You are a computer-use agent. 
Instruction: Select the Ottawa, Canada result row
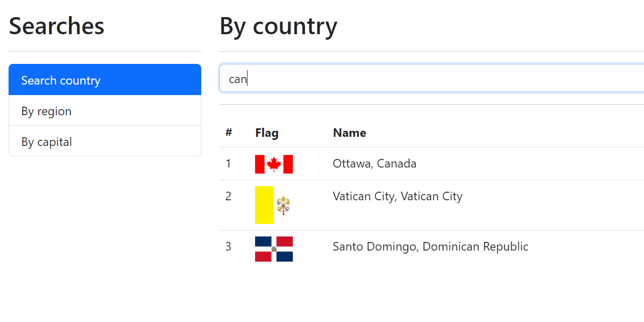(374, 164)
